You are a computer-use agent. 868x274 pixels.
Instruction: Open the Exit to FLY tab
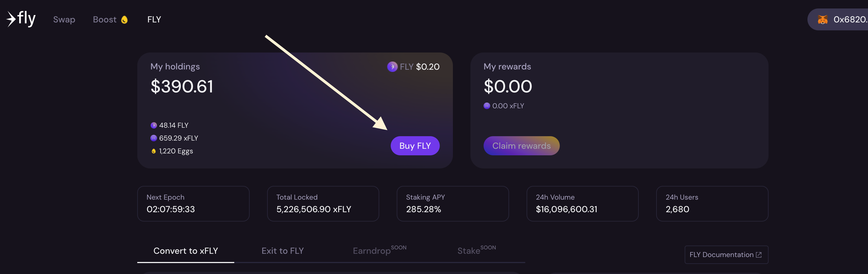pos(283,251)
